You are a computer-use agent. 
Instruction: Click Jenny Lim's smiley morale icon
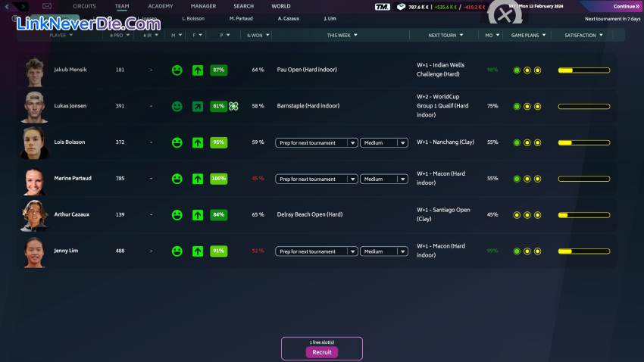177,251
